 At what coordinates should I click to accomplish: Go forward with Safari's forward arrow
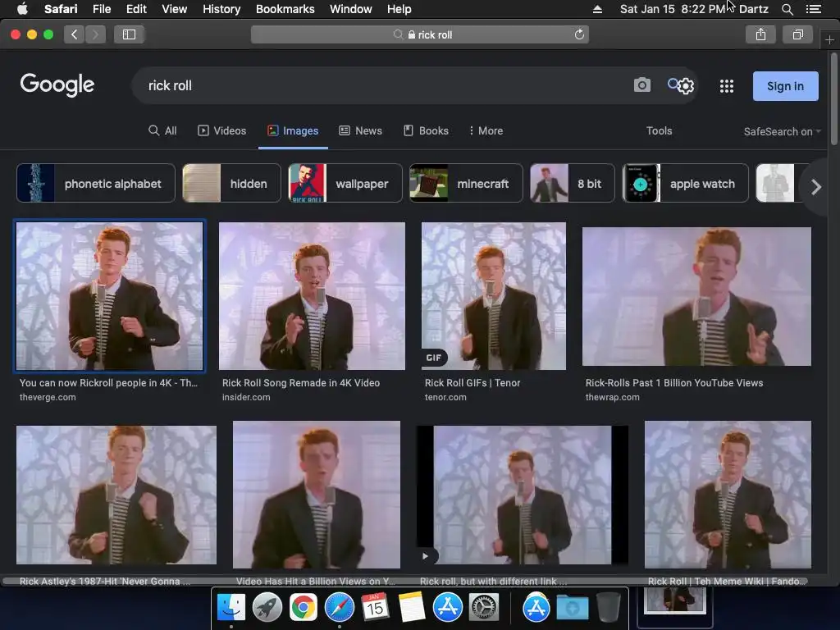coord(95,34)
